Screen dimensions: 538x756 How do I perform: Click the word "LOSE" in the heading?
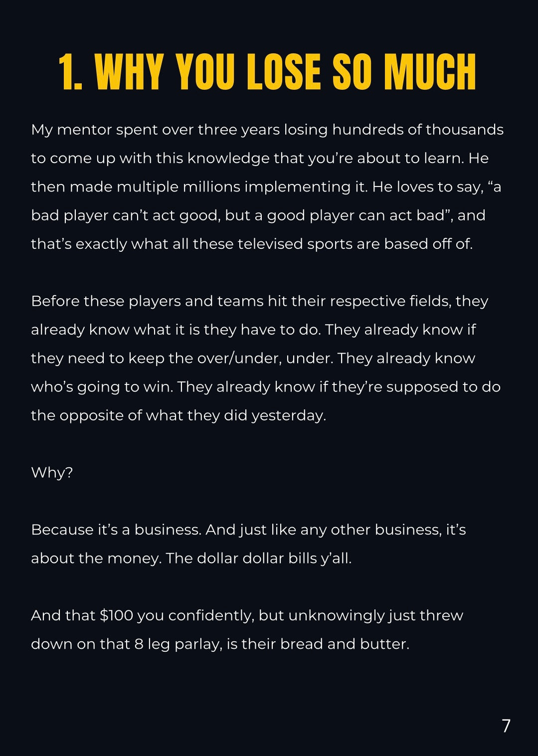(283, 72)
